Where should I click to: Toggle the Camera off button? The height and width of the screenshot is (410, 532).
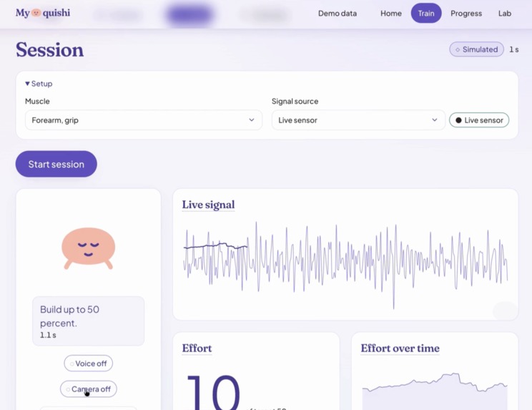88,389
